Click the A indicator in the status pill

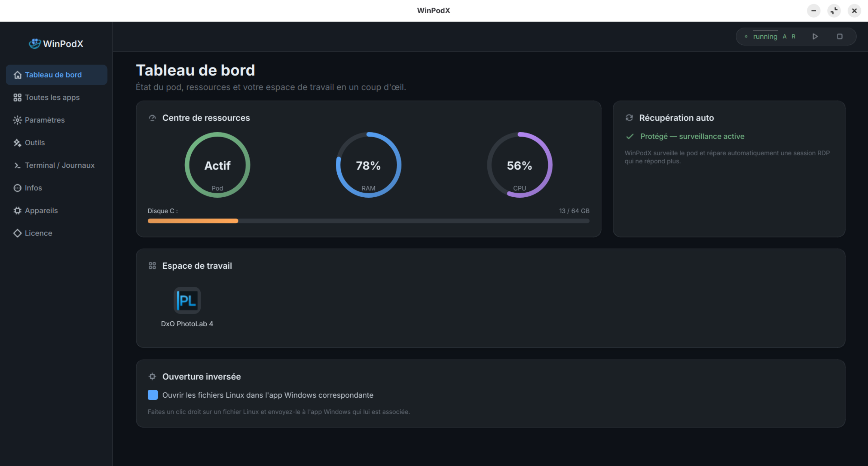click(x=785, y=36)
